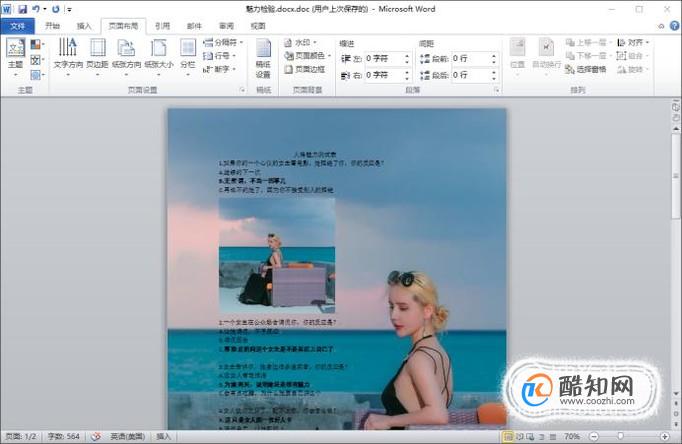Click word count 字数: 564
The image size is (682, 444).
click(x=64, y=436)
